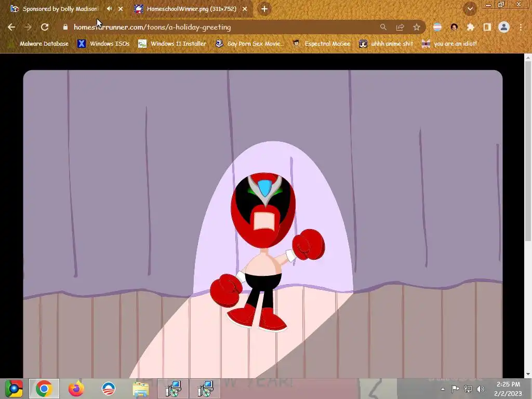Open Google Chrome from the taskbar
Screen dimensions: 532x399
click(x=44, y=389)
